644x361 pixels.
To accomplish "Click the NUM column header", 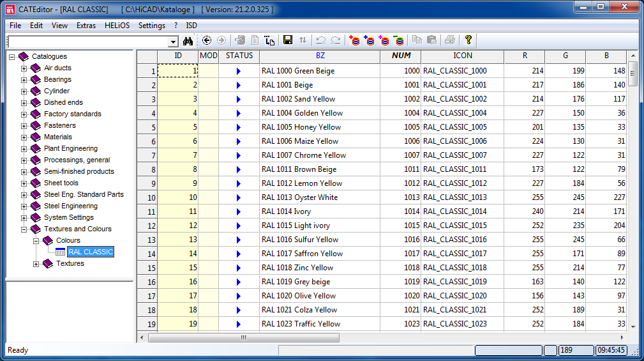I will [401, 56].
